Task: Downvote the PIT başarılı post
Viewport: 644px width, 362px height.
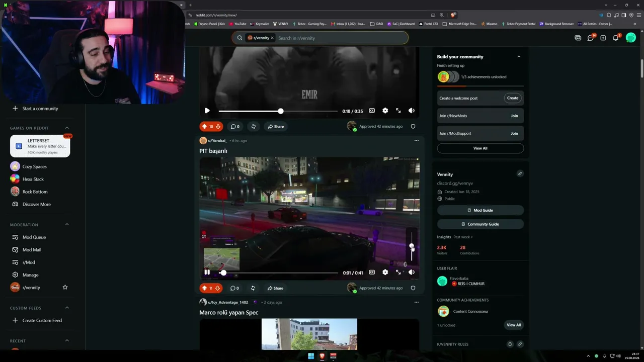Action: pyautogui.click(x=218, y=288)
